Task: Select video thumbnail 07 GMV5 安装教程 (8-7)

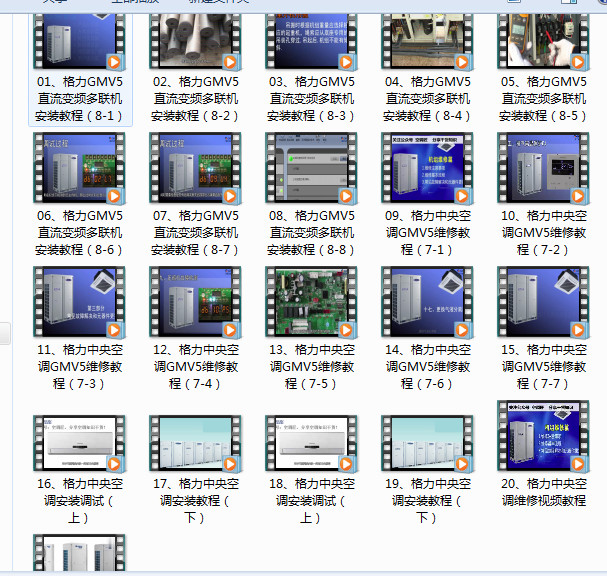Action: tap(195, 168)
